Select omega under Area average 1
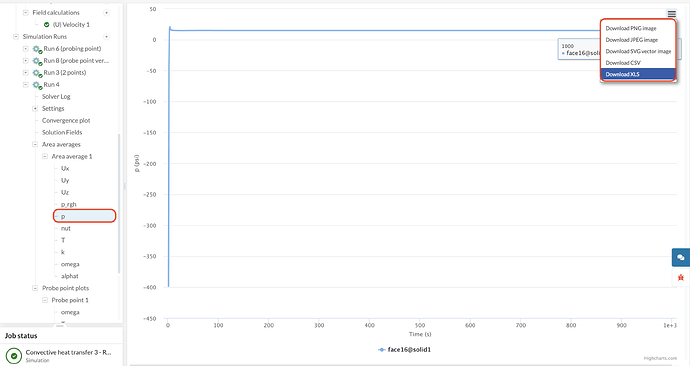The height and width of the screenshot is (366, 690). (x=70, y=264)
